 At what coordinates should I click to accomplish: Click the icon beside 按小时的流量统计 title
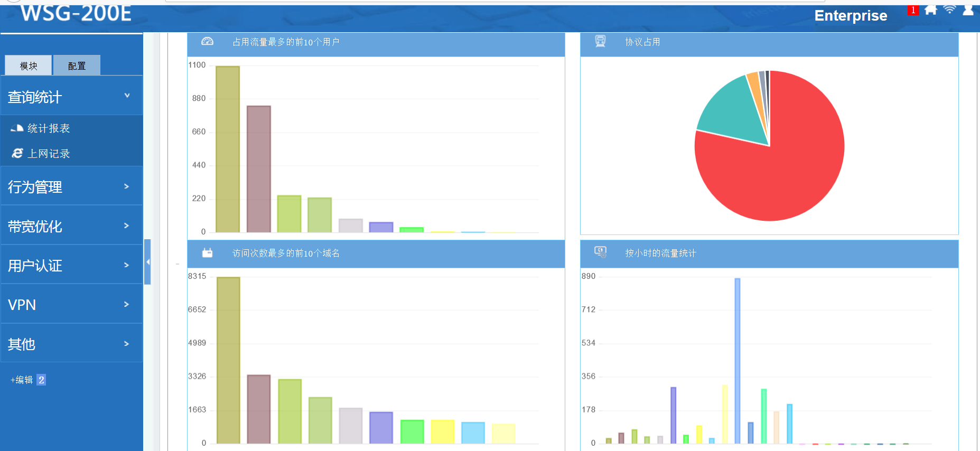(600, 252)
